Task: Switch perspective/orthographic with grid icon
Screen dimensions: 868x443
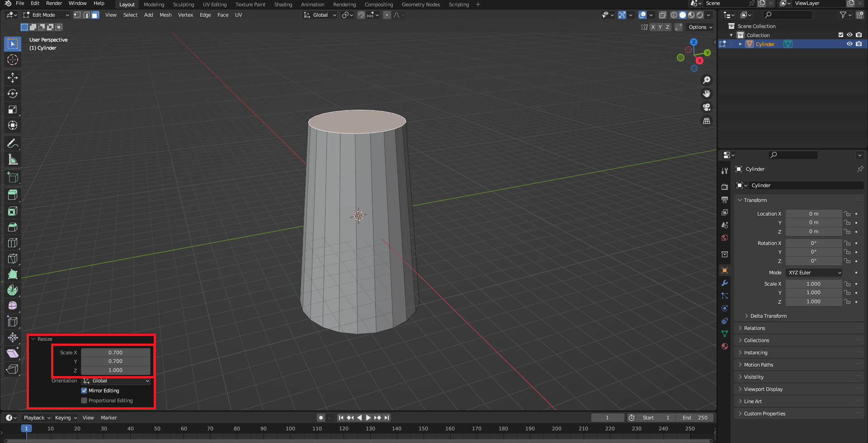Action: point(707,121)
